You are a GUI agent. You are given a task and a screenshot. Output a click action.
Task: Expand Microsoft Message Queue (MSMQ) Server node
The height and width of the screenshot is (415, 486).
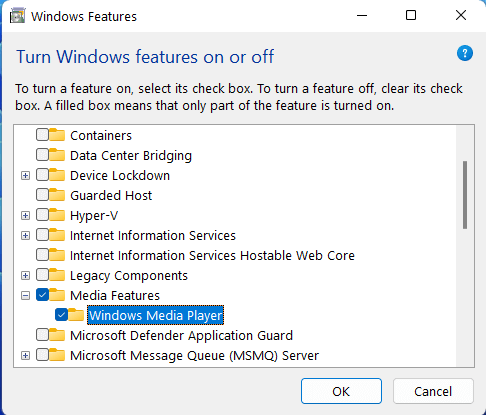tap(25, 356)
